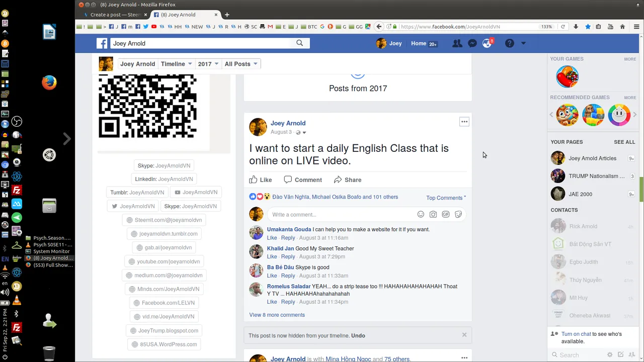Open the JAE 2000 page
The image size is (644, 362).
coord(592,194)
